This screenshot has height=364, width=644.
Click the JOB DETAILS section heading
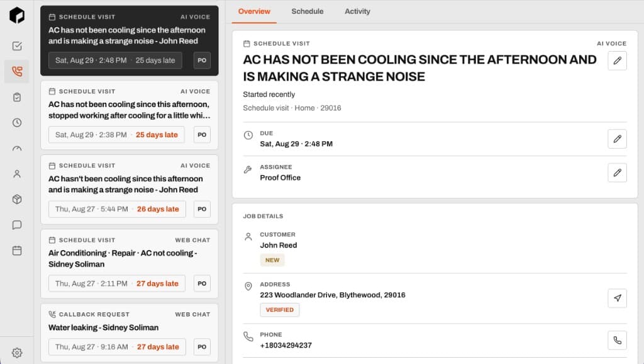tap(263, 216)
